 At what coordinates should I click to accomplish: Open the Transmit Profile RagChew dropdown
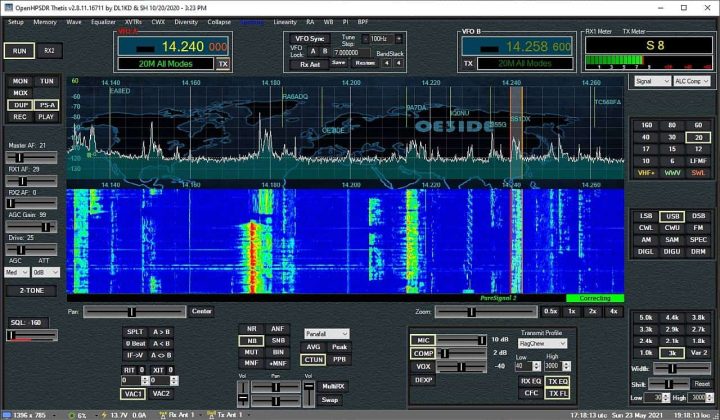pos(542,342)
